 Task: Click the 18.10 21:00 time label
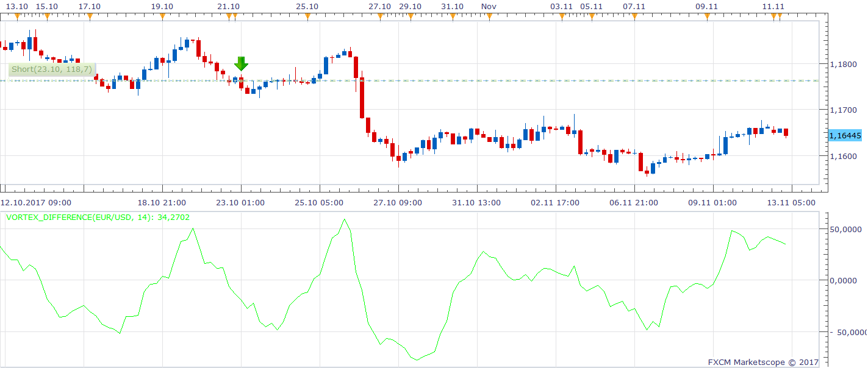[162, 202]
